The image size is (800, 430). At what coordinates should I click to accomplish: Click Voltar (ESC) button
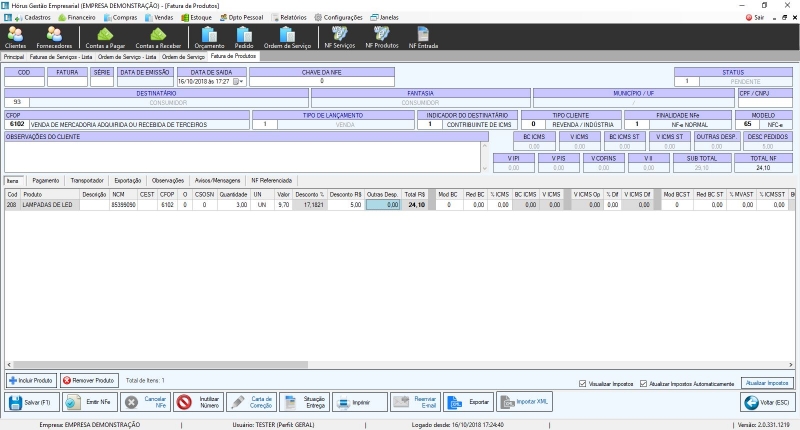point(767,402)
